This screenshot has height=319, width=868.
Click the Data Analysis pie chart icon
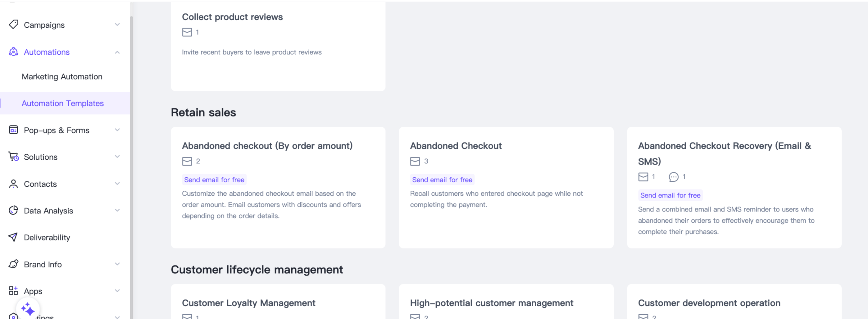[x=13, y=211]
